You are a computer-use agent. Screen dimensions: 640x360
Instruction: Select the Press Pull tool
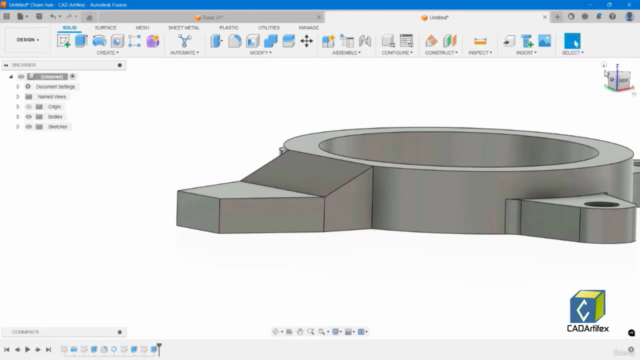tap(217, 41)
